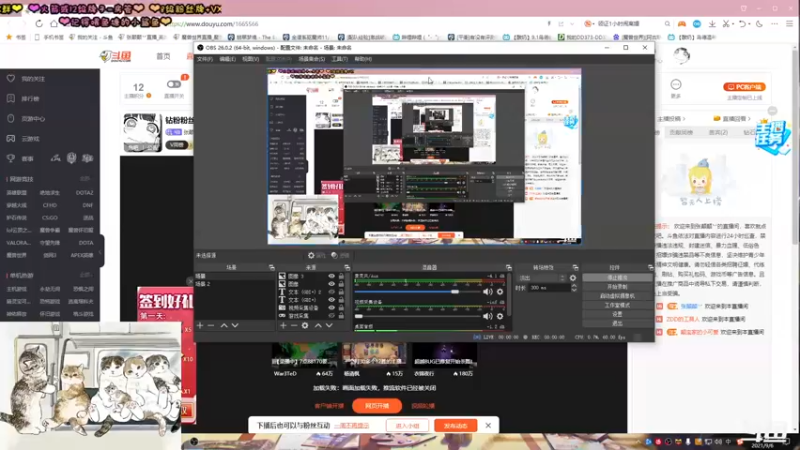This screenshot has height=450, width=800.
Task: Toggle visibility of window capture source
Action: [x=332, y=316]
